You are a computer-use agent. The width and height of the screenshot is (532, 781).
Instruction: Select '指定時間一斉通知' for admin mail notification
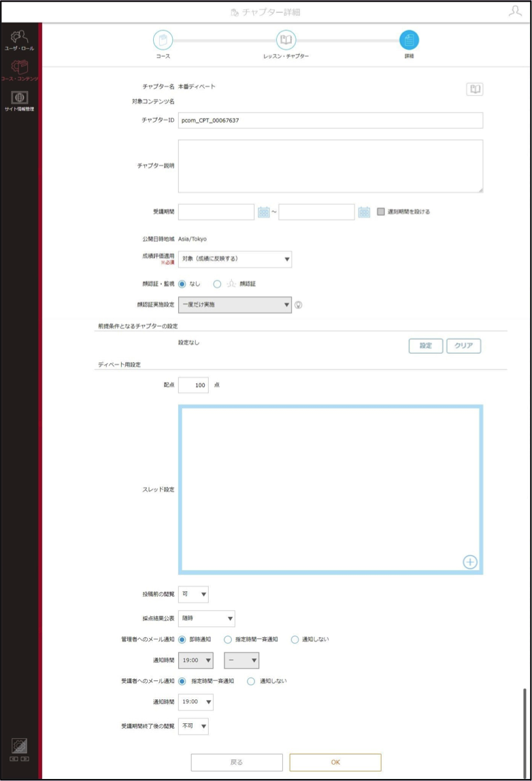click(227, 639)
